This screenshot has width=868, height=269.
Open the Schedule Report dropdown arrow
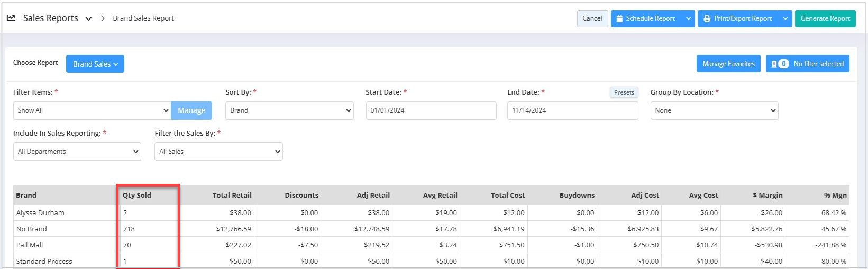[688, 18]
